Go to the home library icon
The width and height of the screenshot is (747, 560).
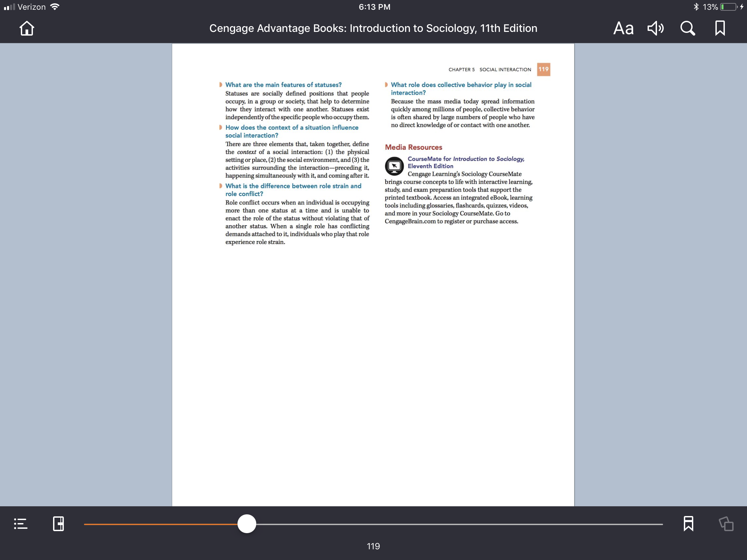coord(27,28)
